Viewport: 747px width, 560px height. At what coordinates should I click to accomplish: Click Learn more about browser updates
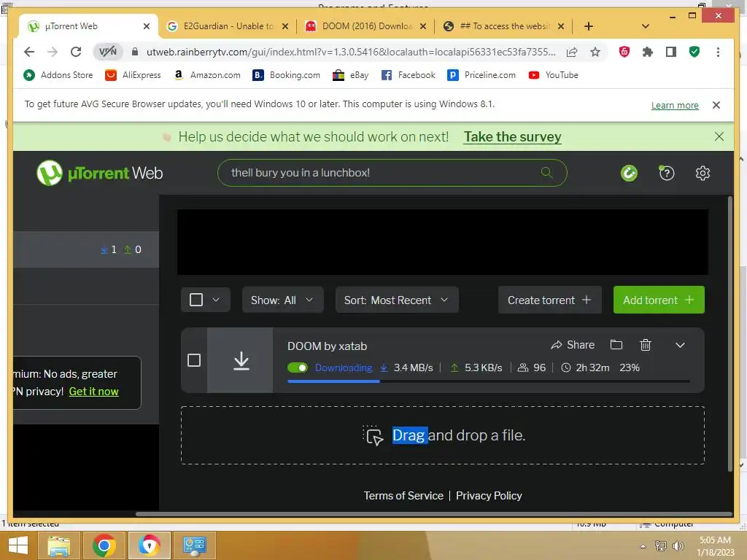pyautogui.click(x=675, y=105)
